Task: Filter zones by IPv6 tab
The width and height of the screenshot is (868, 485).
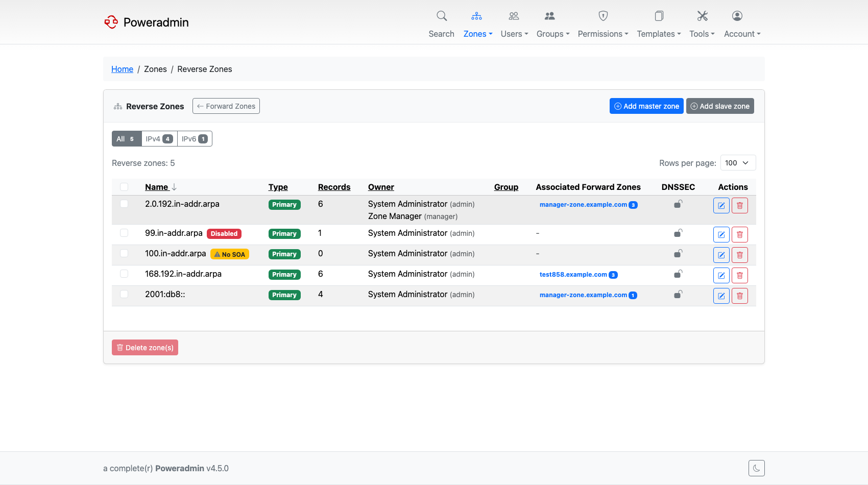Action: click(195, 139)
